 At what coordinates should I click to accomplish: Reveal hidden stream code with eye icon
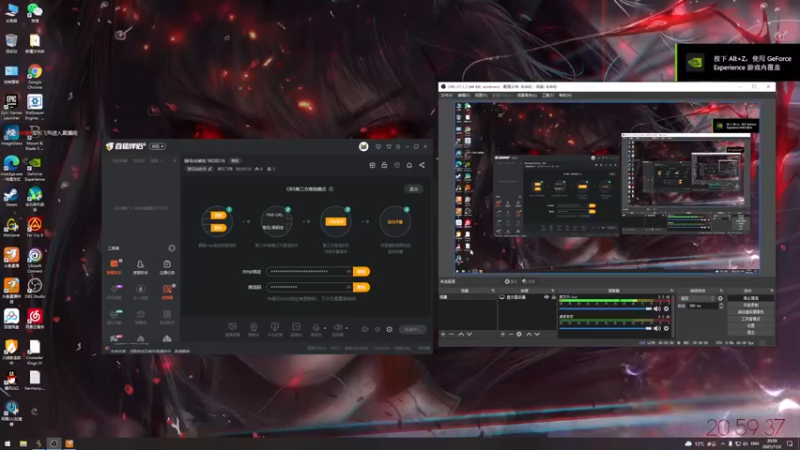click(348, 287)
